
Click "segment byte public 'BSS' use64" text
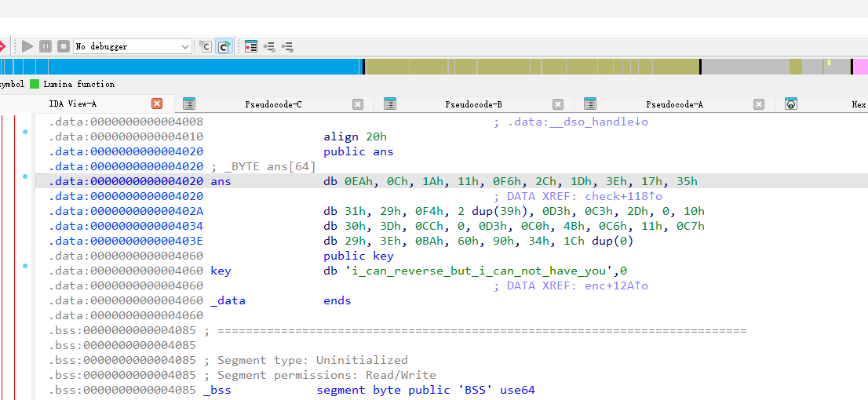425,391
